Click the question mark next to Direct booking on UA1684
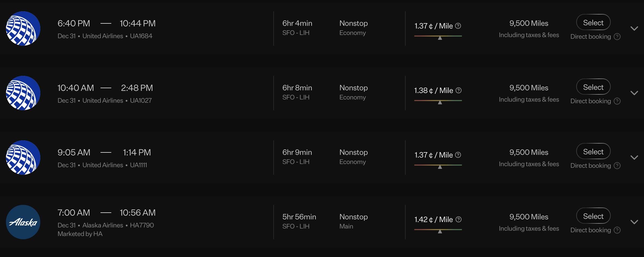The height and width of the screenshot is (257, 644). (617, 37)
